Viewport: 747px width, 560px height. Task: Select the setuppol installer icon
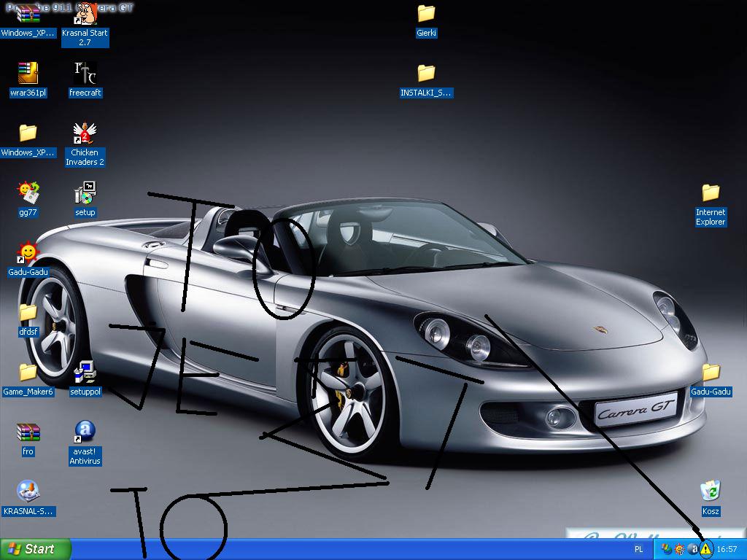(x=85, y=372)
